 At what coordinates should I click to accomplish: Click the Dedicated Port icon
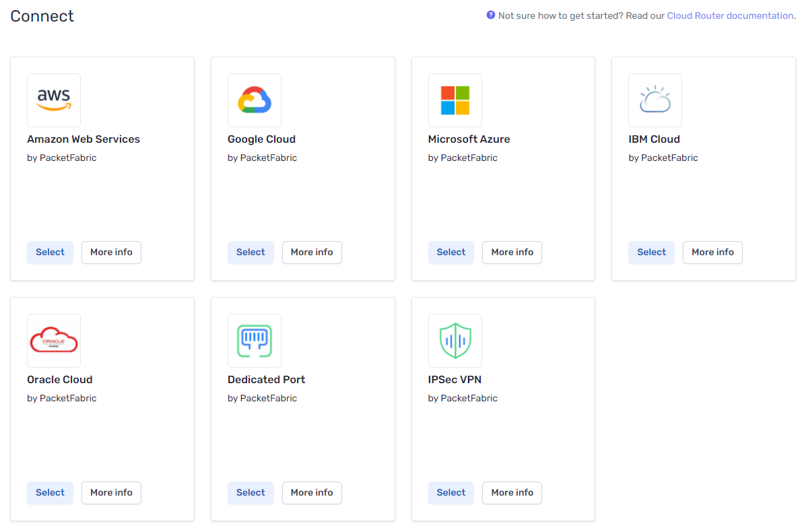[255, 341]
